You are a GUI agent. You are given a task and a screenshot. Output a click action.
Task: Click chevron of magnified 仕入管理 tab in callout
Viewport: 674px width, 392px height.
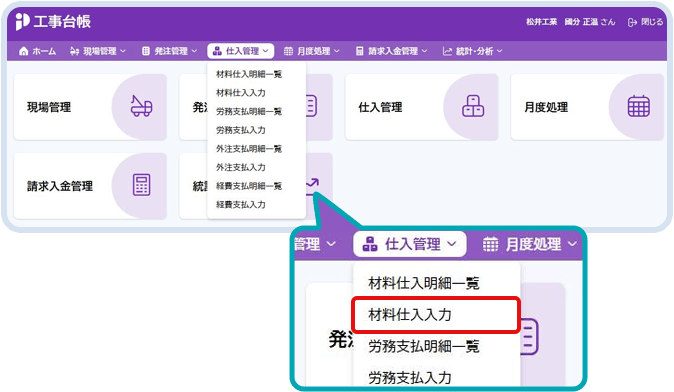(x=451, y=244)
